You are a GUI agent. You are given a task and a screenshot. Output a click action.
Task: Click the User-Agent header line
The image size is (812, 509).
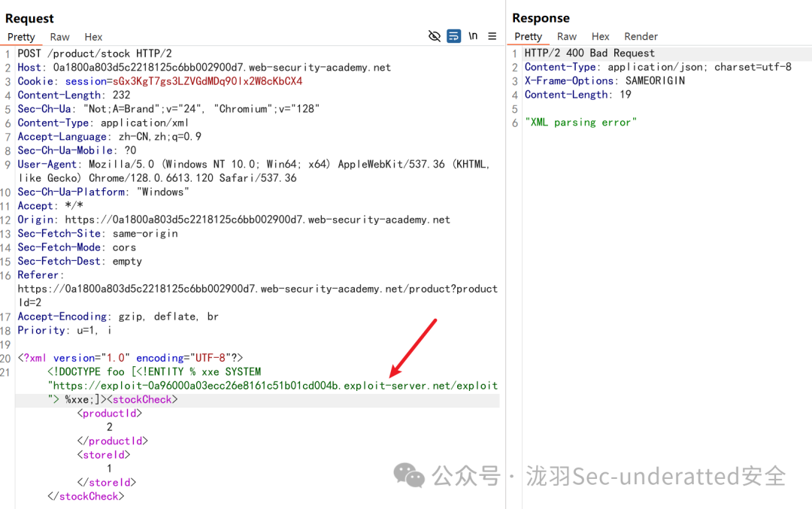[x=254, y=171]
